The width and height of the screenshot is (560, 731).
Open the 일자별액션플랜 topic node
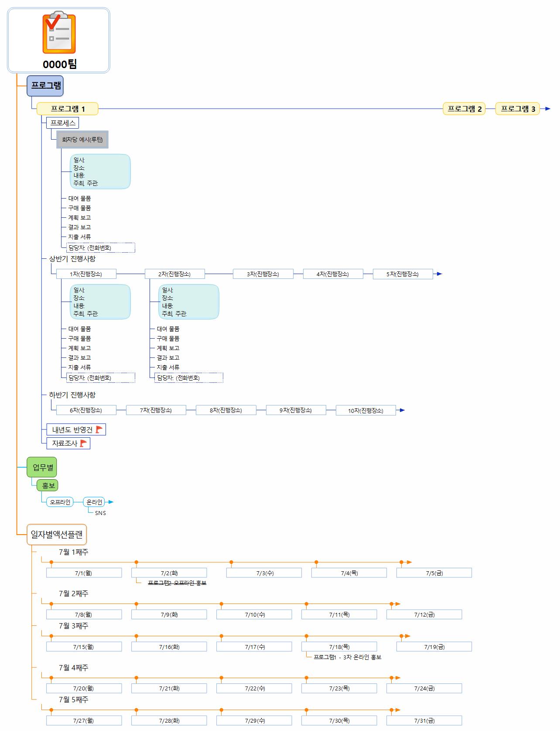tap(57, 534)
